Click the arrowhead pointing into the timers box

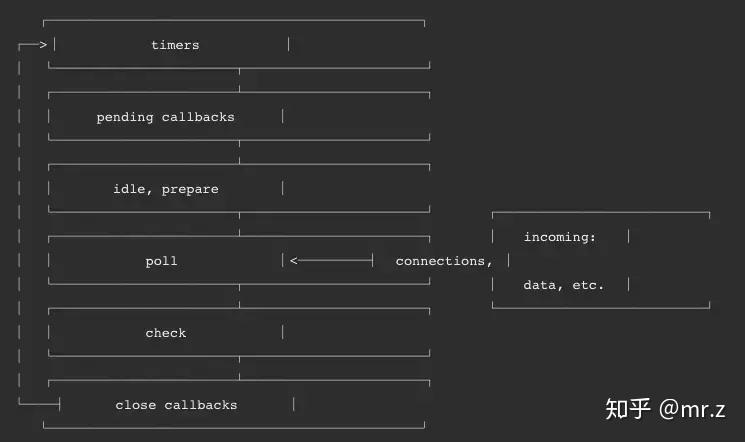point(42,45)
